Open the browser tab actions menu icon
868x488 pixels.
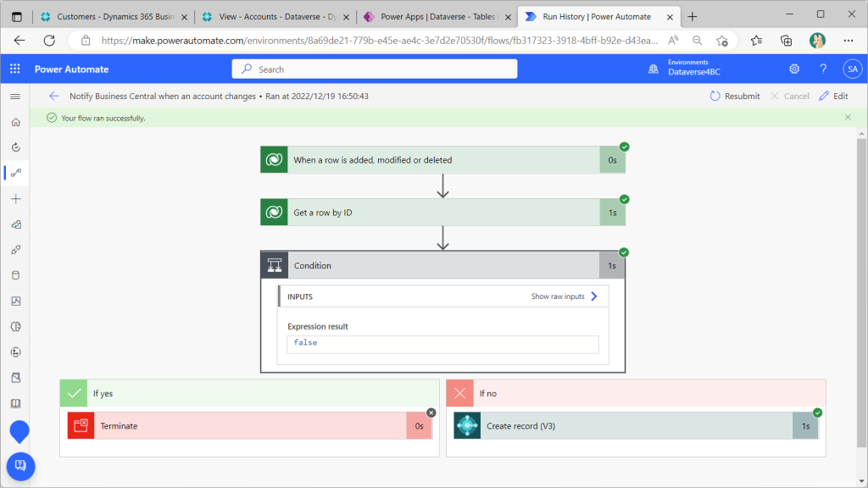[17, 17]
